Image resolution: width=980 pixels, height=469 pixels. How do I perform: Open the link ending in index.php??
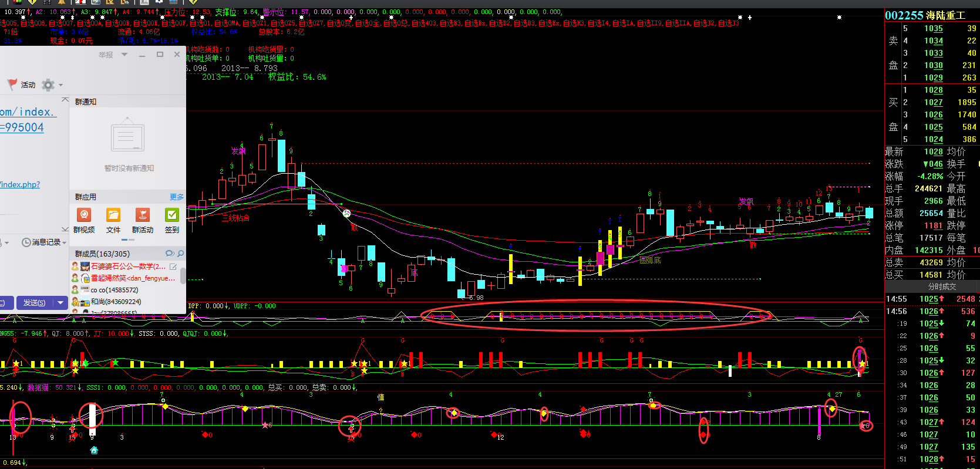[20, 184]
